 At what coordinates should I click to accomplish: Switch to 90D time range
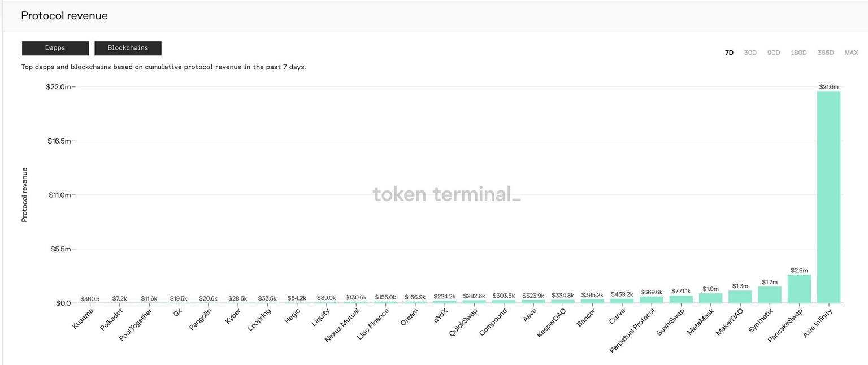coord(773,53)
